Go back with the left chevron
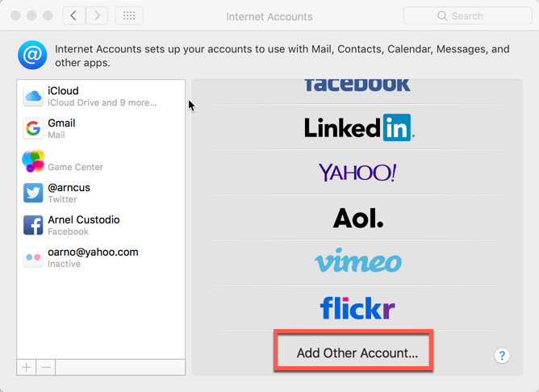The image size is (539, 392). 74,15
